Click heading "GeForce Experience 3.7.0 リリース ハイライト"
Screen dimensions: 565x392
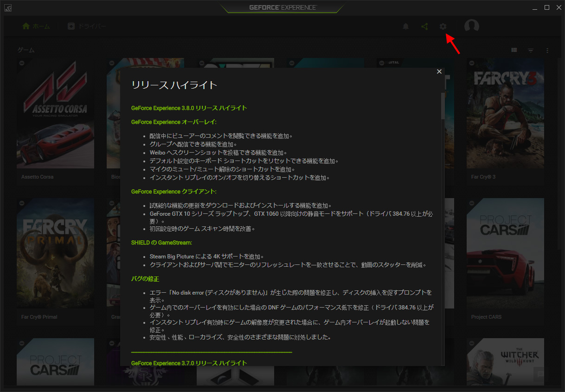pyautogui.click(x=189, y=363)
